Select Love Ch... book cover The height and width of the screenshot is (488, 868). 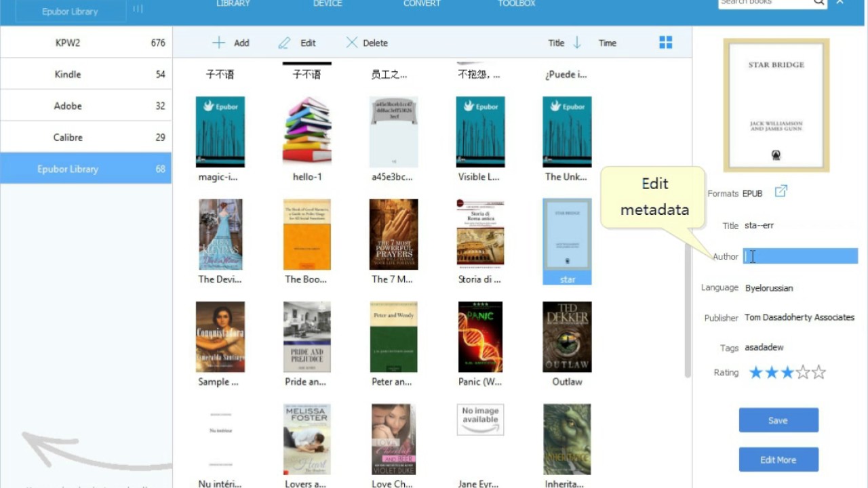coord(394,439)
